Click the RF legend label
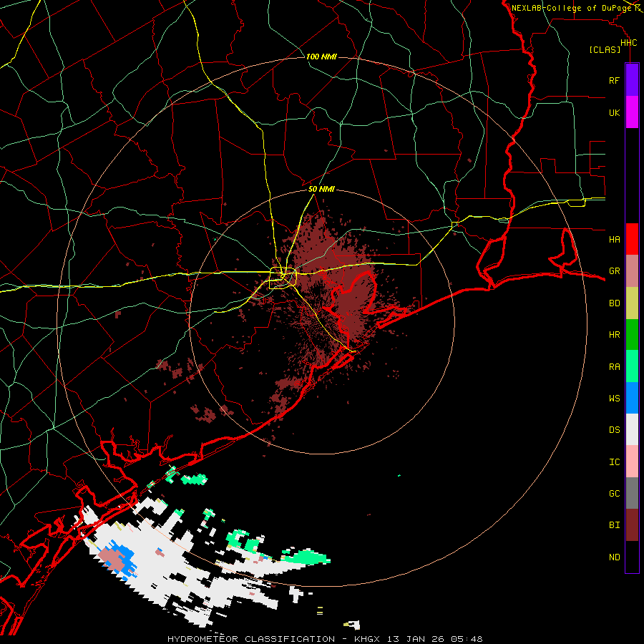The image size is (644, 644). click(x=614, y=80)
